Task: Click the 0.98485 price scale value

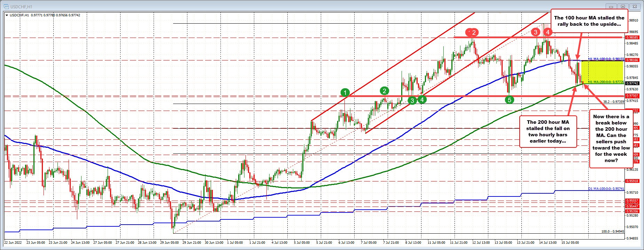Action: coord(633,43)
